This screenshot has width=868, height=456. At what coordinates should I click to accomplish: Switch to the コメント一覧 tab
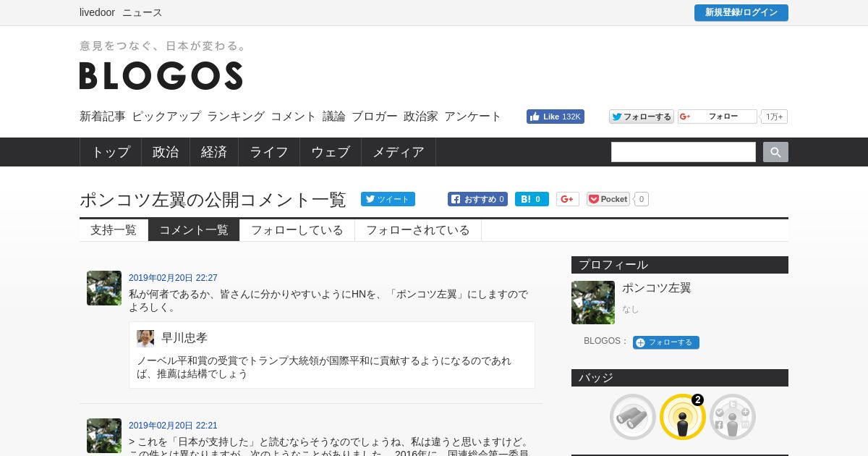[194, 230]
